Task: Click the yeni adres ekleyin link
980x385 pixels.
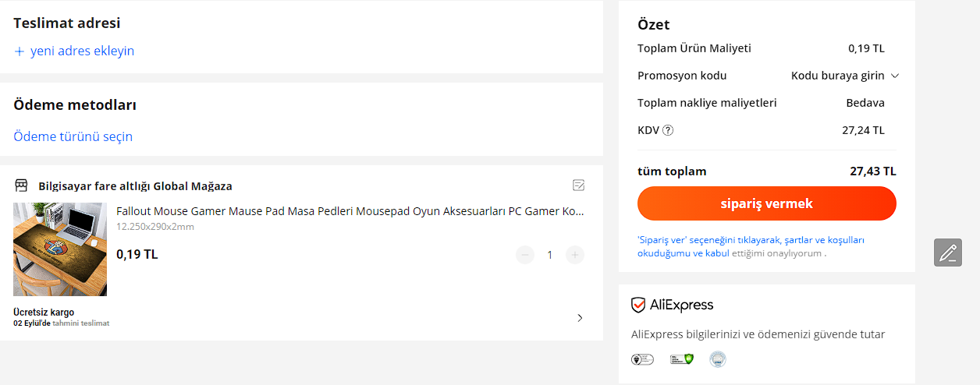Action: [82, 51]
